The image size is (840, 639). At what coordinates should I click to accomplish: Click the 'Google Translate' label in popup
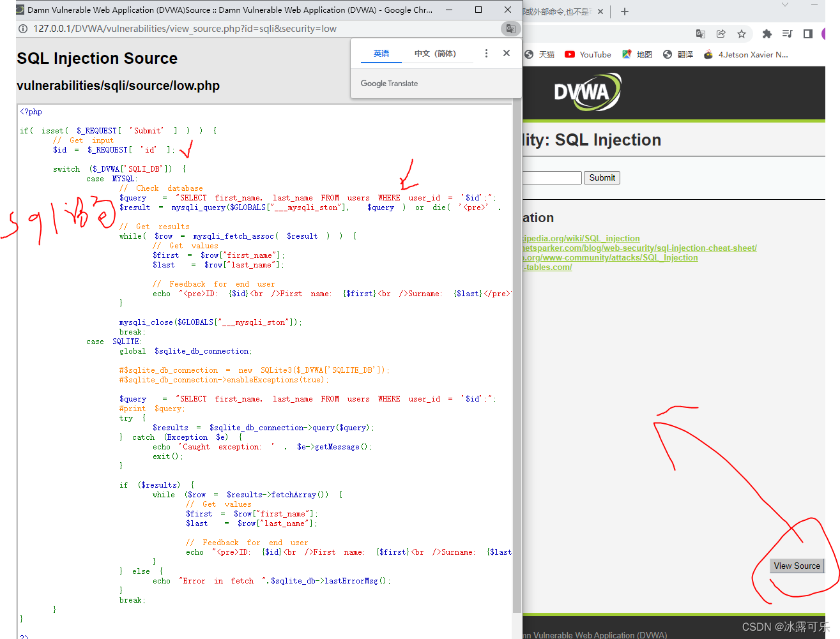(x=389, y=84)
